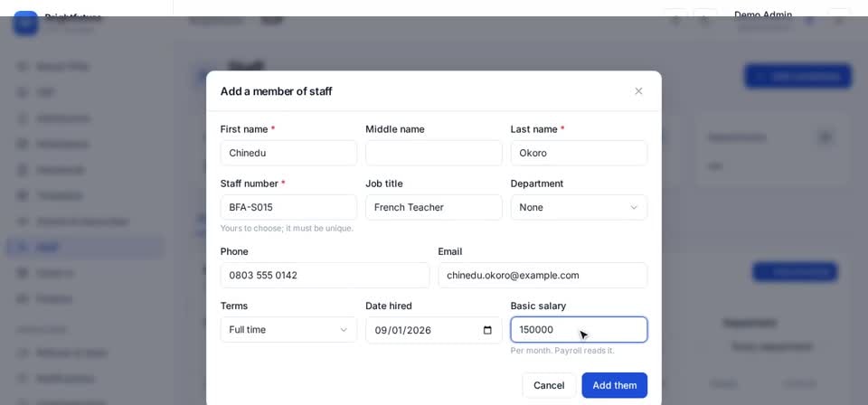Focus the Staff number field with BFA-S015
This screenshot has height=405, width=868.
point(288,208)
